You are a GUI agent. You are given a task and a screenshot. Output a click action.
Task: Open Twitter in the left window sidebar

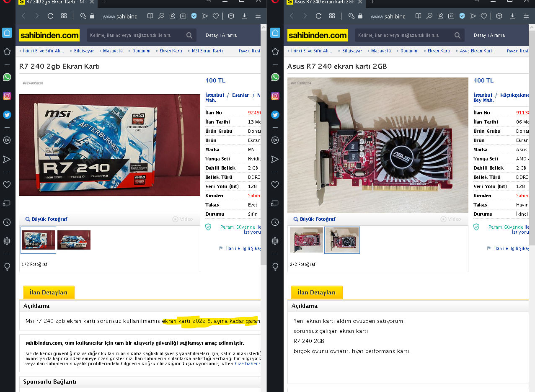click(7, 115)
